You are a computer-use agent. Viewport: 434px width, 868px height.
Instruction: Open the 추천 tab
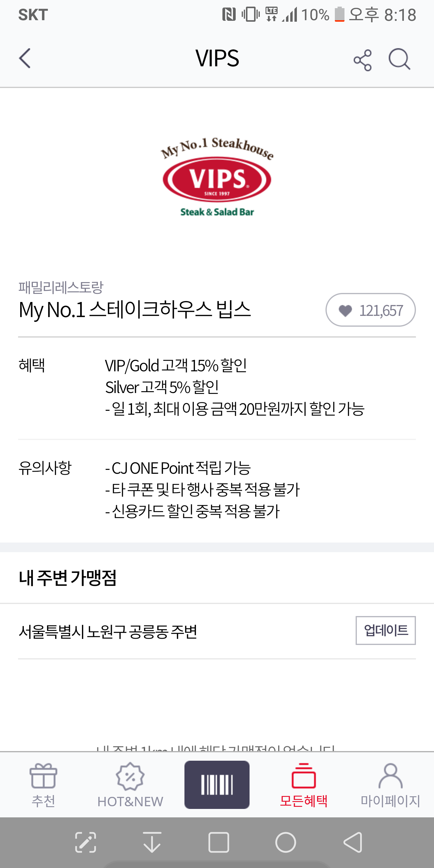tap(43, 785)
